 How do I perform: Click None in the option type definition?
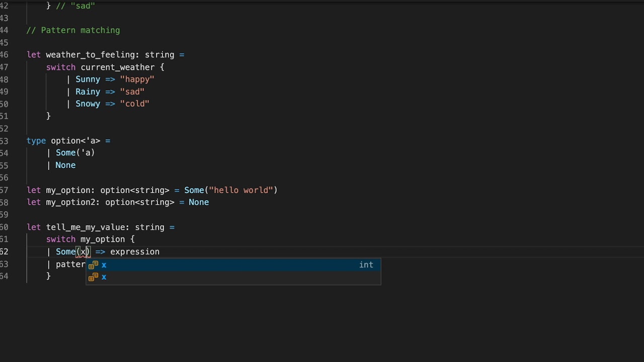coord(65,165)
